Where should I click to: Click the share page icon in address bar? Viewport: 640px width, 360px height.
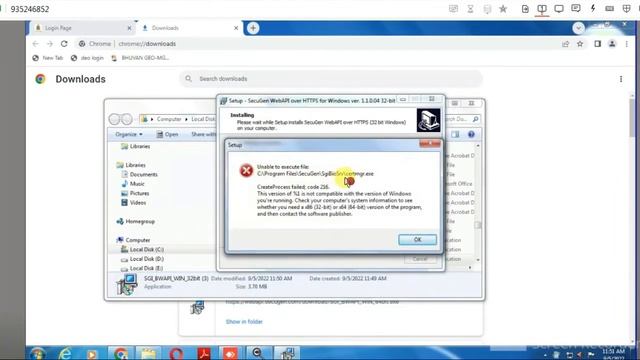(x=565, y=44)
